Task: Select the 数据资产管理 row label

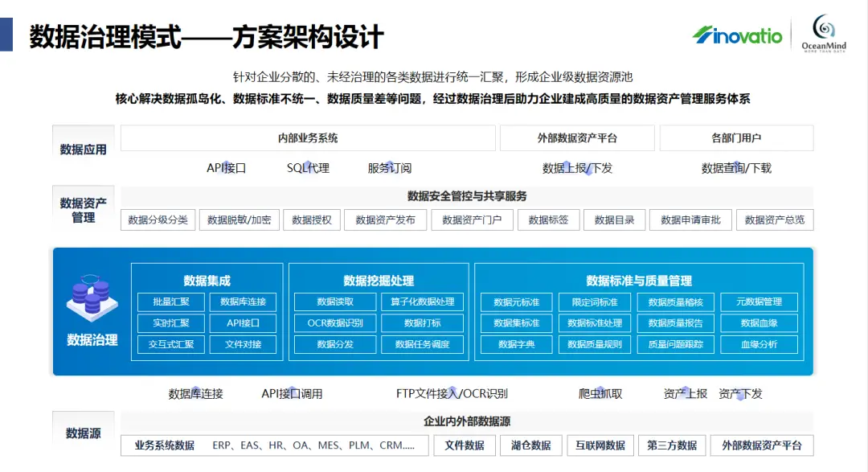Action: [x=83, y=211]
